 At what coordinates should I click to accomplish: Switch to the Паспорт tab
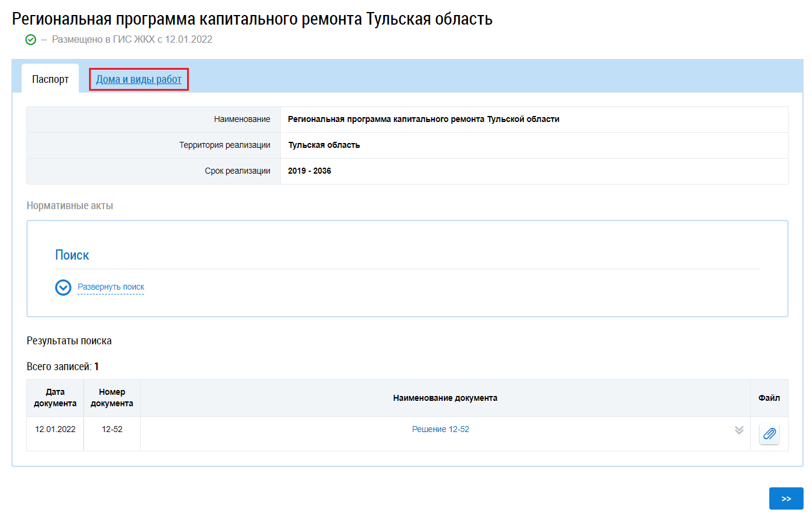tap(51, 79)
